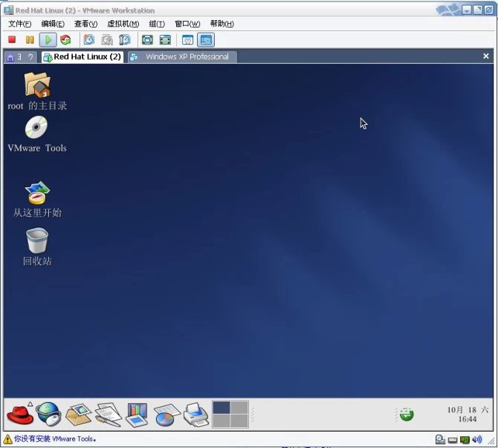
Task: Open the Red Hat main menu
Action: pyautogui.click(x=19, y=414)
